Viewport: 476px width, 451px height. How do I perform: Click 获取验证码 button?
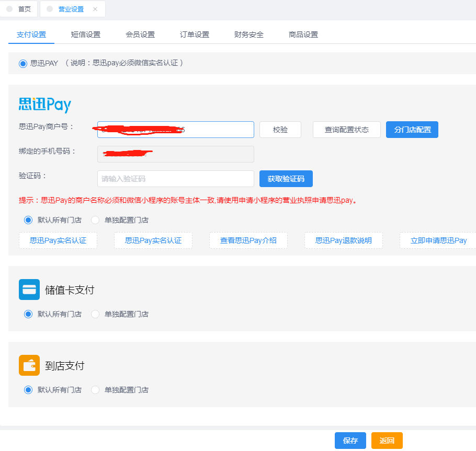tap(286, 179)
